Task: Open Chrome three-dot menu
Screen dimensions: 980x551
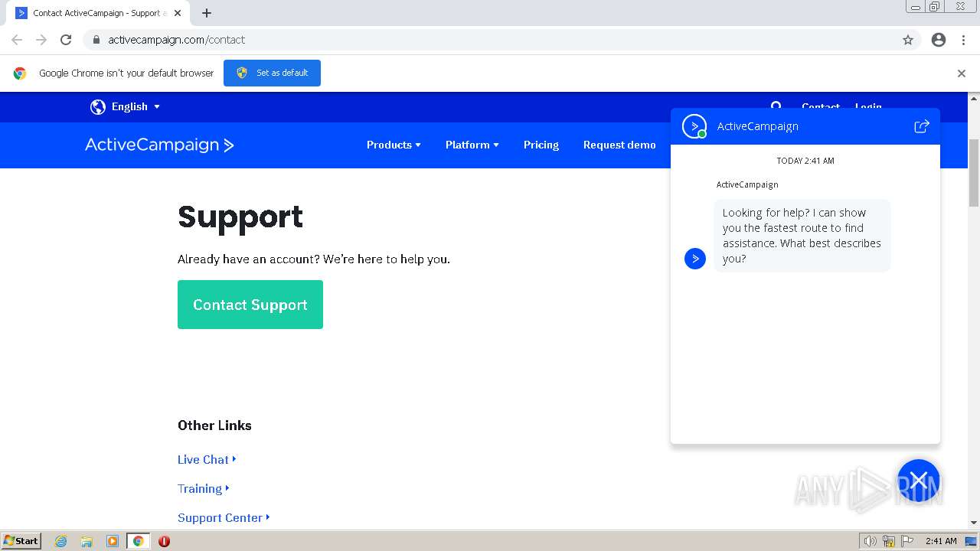Action: [x=963, y=40]
